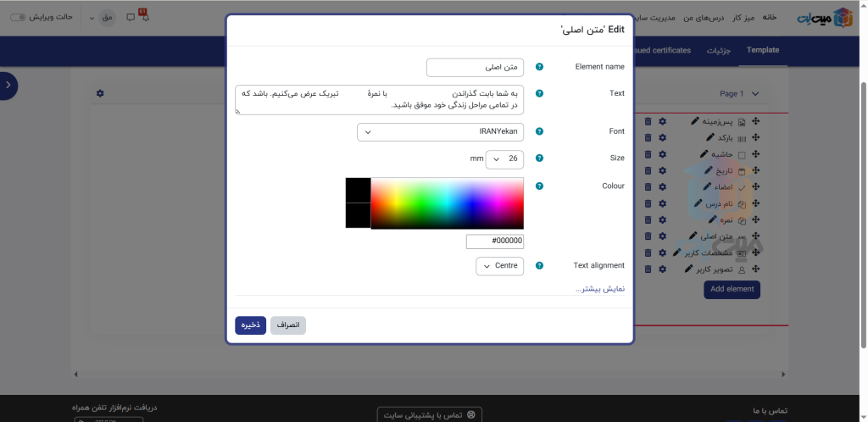Click help icon next to Element name

point(539,67)
